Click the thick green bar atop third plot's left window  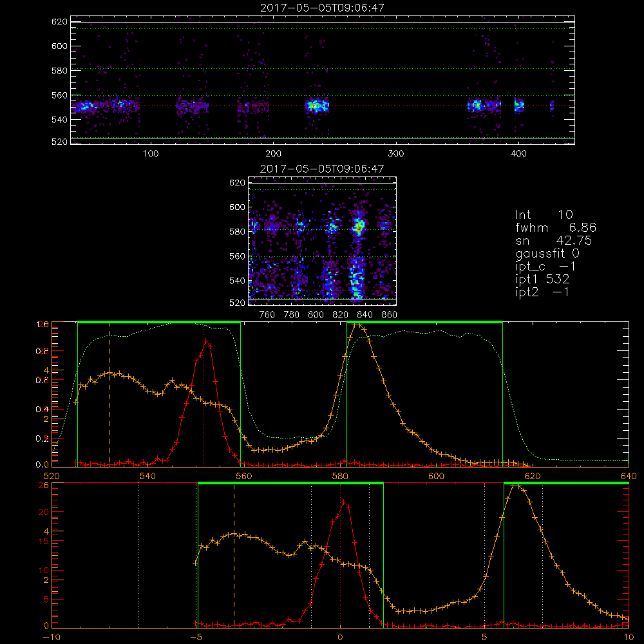pos(159,322)
